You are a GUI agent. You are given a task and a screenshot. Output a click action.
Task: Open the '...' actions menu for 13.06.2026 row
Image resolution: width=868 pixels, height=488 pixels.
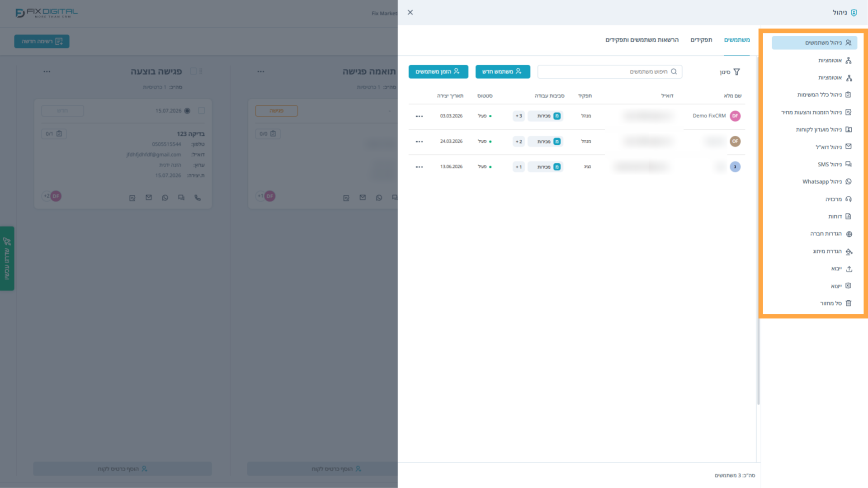click(420, 167)
